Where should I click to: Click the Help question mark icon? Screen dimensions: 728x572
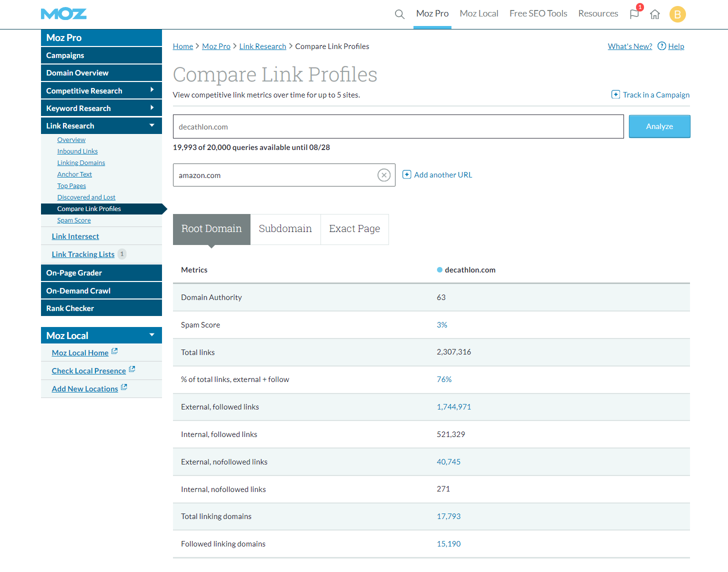661,46
